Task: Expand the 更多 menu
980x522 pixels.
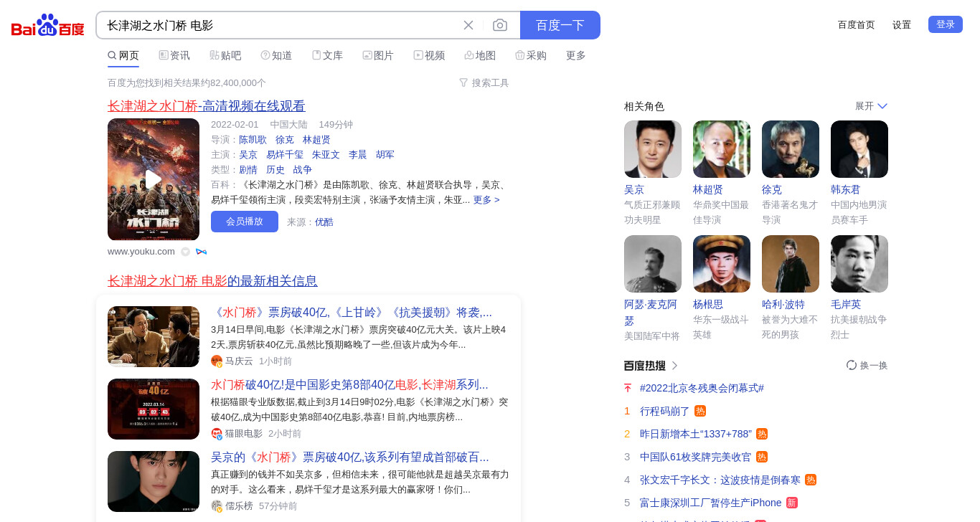Action: 576,55
